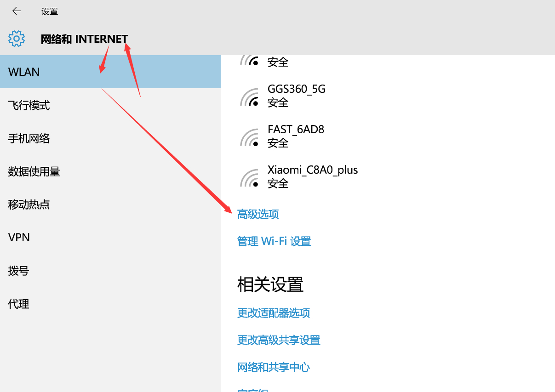Screen dimensions: 555x392
Task: Open 数据使用量 in the sidebar
Action: [34, 172]
